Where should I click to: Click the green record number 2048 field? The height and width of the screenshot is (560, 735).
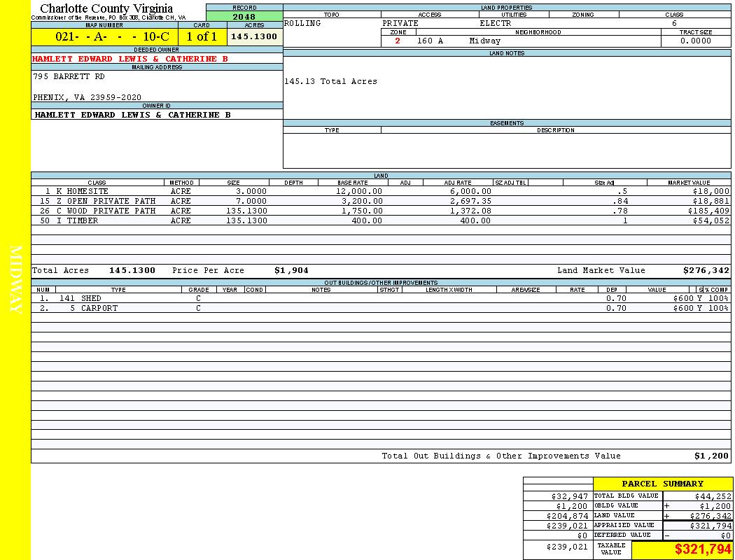point(244,17)
